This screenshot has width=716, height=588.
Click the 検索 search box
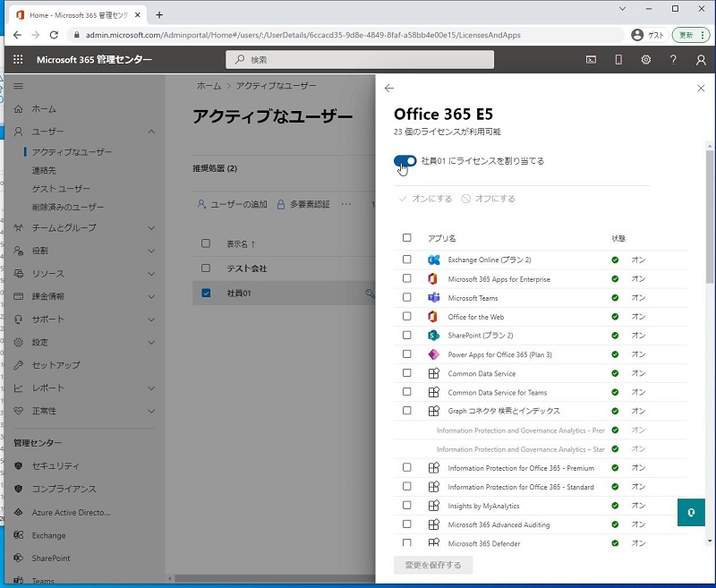tap(360, 59)
